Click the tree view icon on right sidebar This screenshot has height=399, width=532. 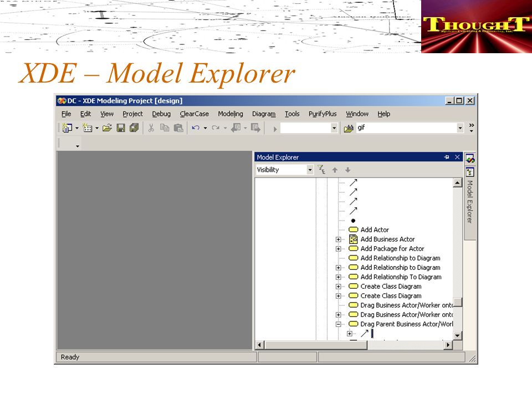[470, 172]
